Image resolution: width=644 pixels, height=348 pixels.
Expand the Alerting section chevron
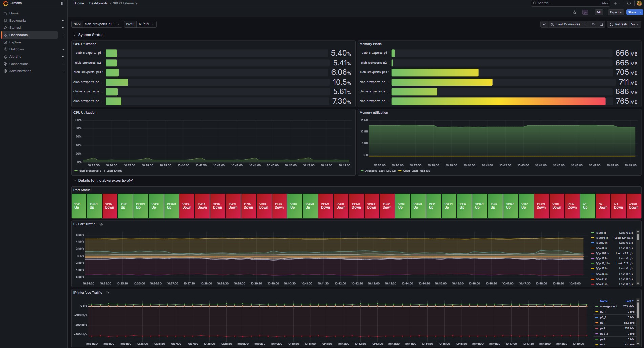click(63, 57)
